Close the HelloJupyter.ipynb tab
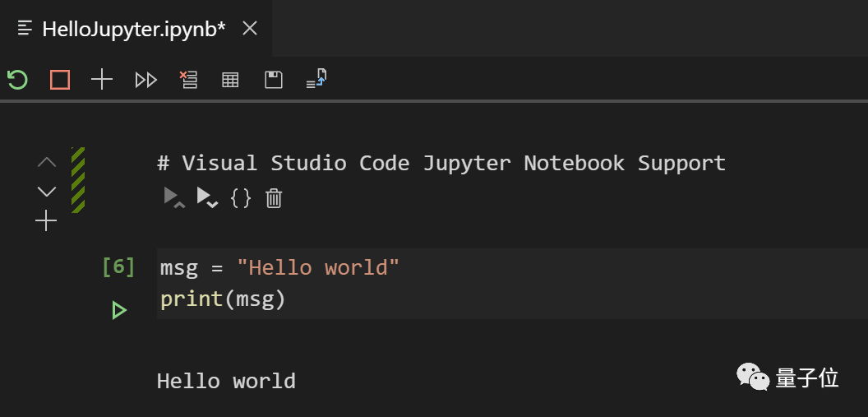This screenshot has width=868, height=417. pos(250,29)
